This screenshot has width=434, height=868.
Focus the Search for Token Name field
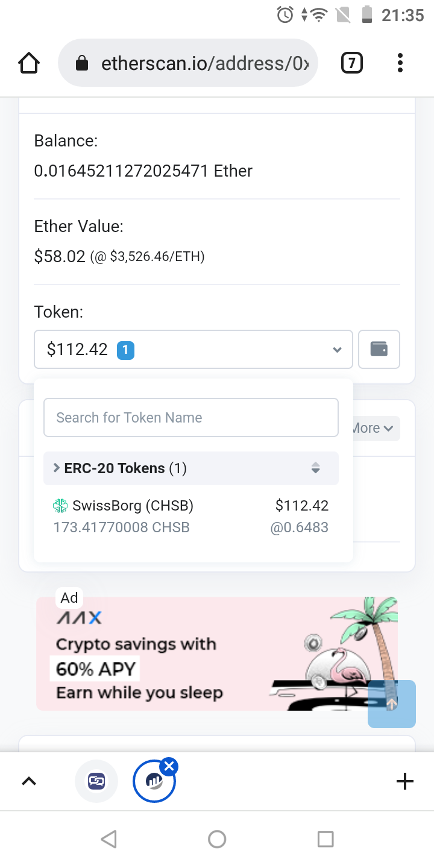pos(191,418)
